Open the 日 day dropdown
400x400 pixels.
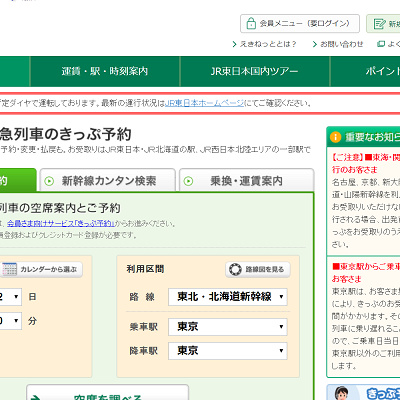pos(11,297)
